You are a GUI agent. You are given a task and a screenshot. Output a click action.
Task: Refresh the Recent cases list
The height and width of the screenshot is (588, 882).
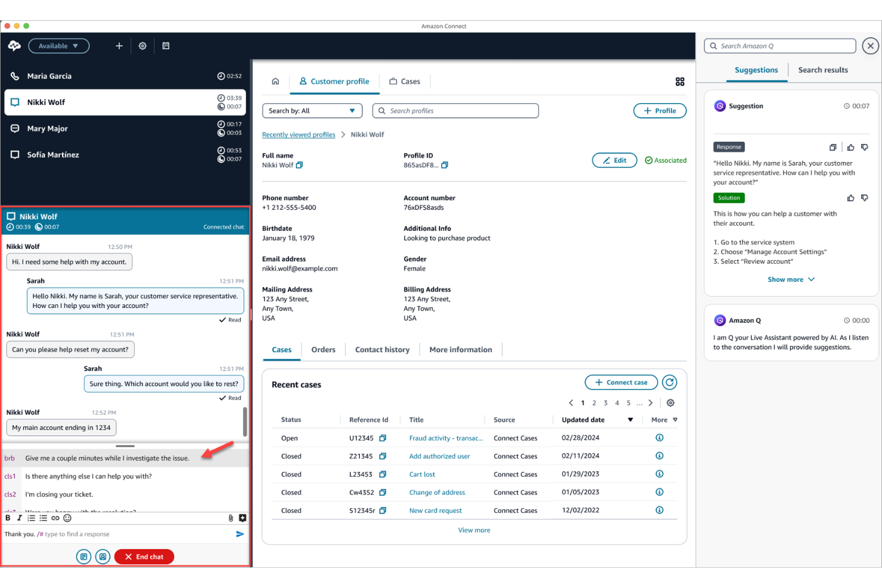[669, 382]
